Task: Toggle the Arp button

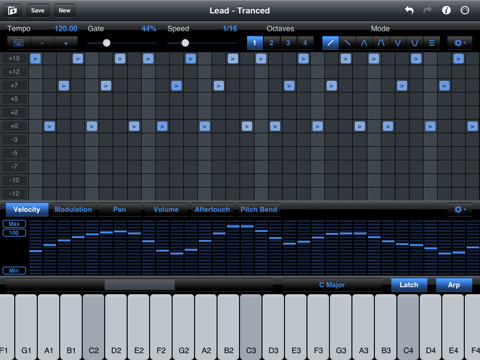Action: pos(454,285)
